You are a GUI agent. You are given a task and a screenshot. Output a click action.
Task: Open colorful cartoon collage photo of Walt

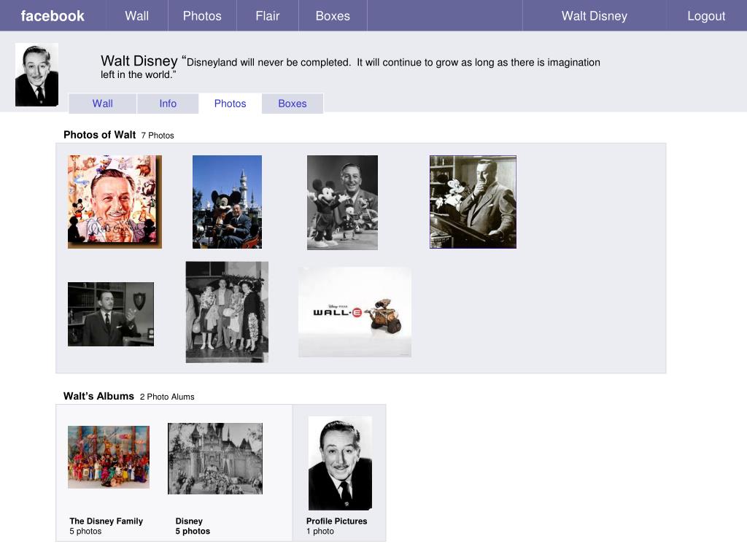pos(115,202)
